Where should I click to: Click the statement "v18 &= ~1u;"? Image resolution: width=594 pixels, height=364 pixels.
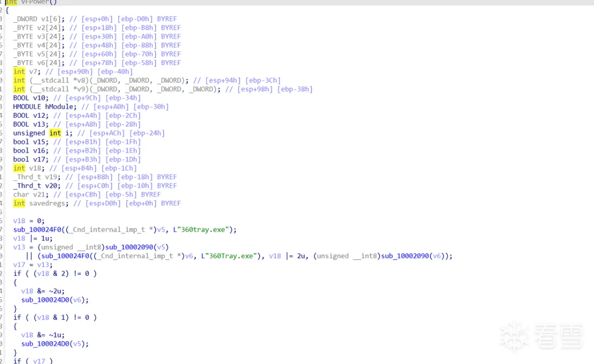point(43,335)
